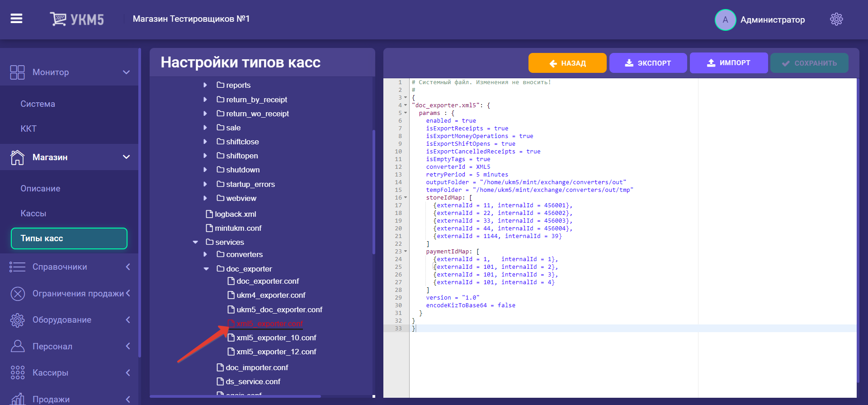Image resolution: width=868 pixels, height=405 pixels.
Task: Click the file tree vertical scrollbar
Action: click(374, 192)
